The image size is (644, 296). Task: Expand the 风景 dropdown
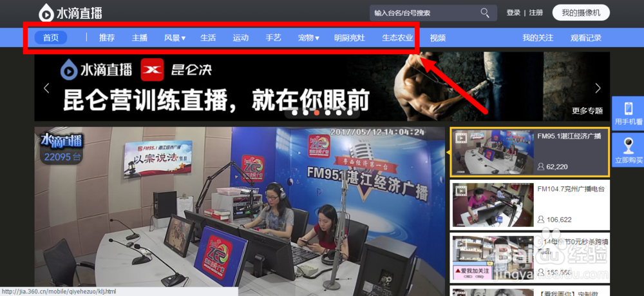[x=175, y=38]
